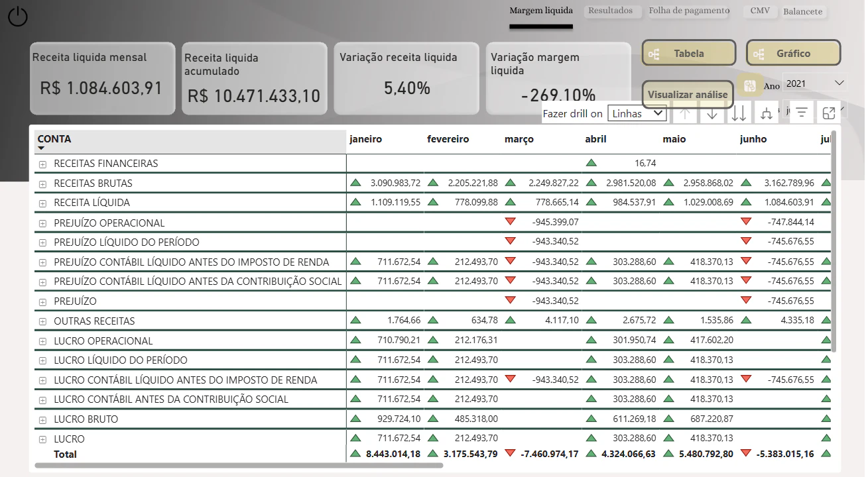
Task: Click the fevereiro column header
Action: [x=448, y=139]
